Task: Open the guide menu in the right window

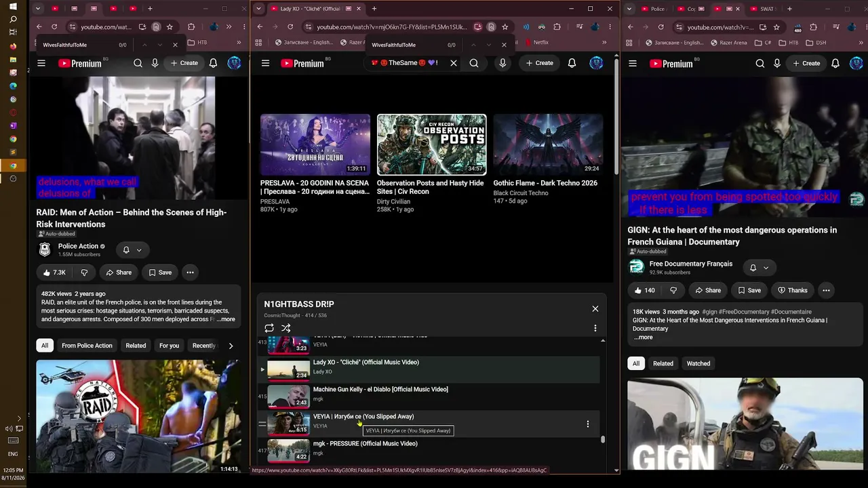Action: tap(633, 64)
